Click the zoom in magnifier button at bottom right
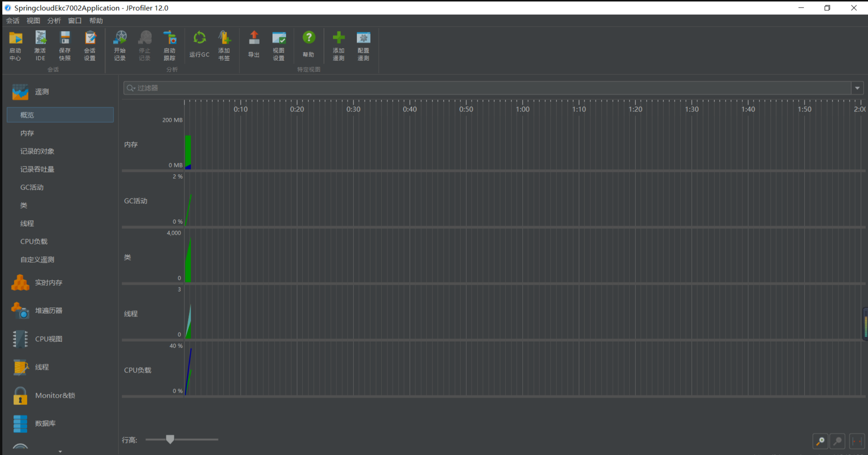 [820, 441]
